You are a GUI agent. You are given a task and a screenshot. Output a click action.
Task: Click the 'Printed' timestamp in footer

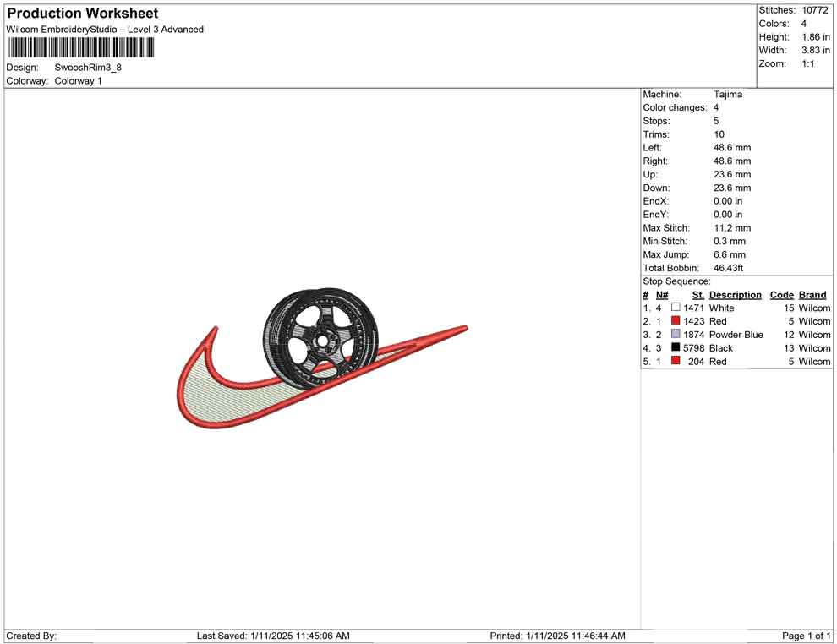click(x=557, y=636)
